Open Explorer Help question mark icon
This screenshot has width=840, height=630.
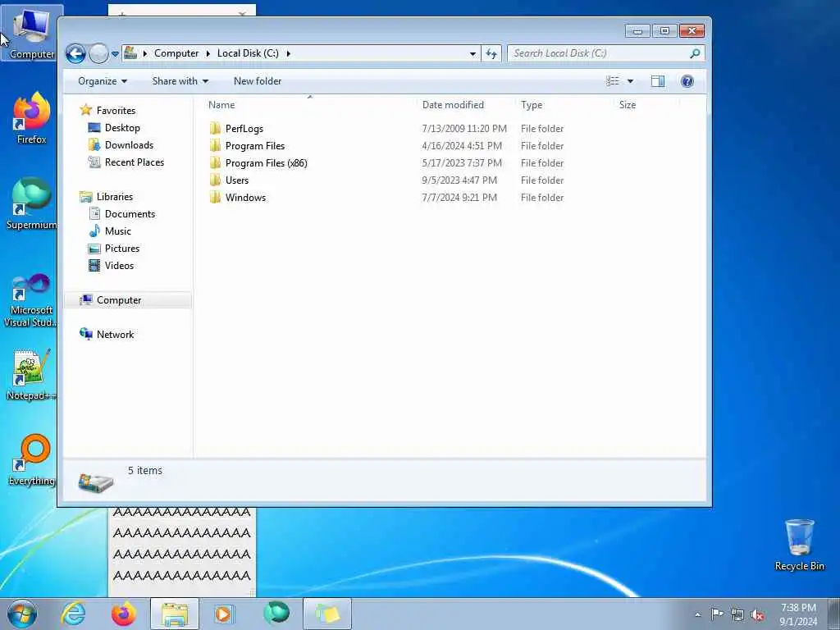[x=687, y=81]
